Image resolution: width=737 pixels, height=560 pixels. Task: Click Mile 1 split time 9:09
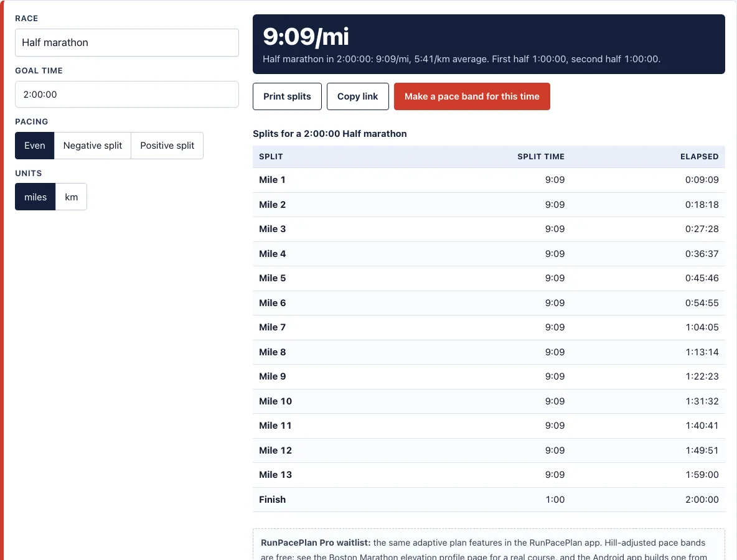(x=555, y=180)
